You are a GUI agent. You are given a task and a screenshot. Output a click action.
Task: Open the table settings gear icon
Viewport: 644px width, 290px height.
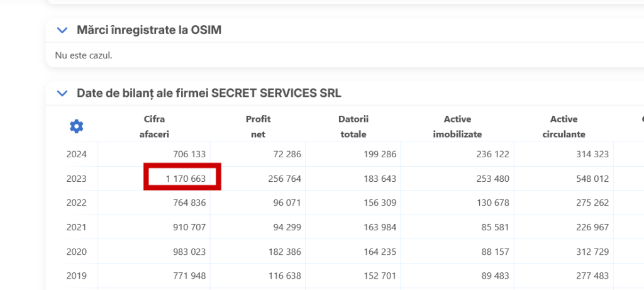point(76,126)
